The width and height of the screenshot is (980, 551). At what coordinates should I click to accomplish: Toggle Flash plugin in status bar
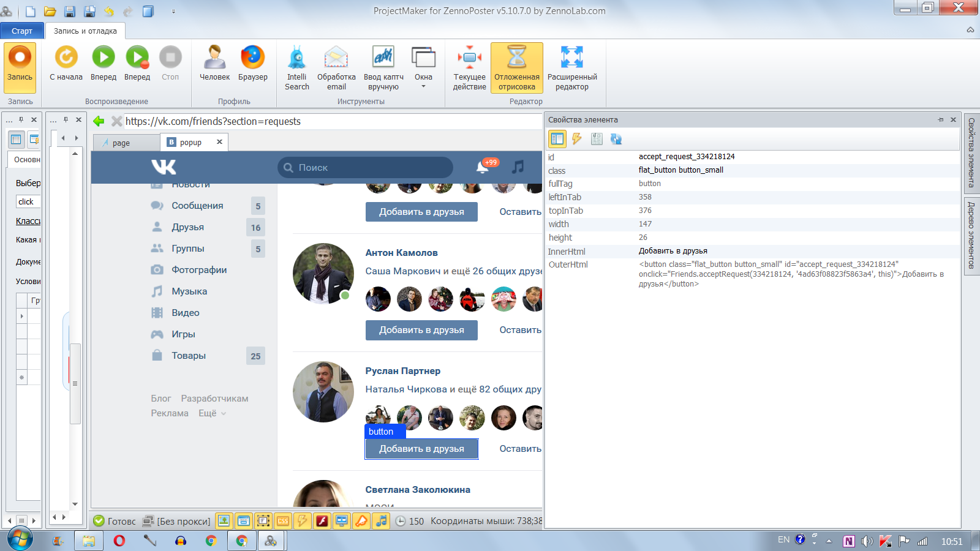point(322,521)
